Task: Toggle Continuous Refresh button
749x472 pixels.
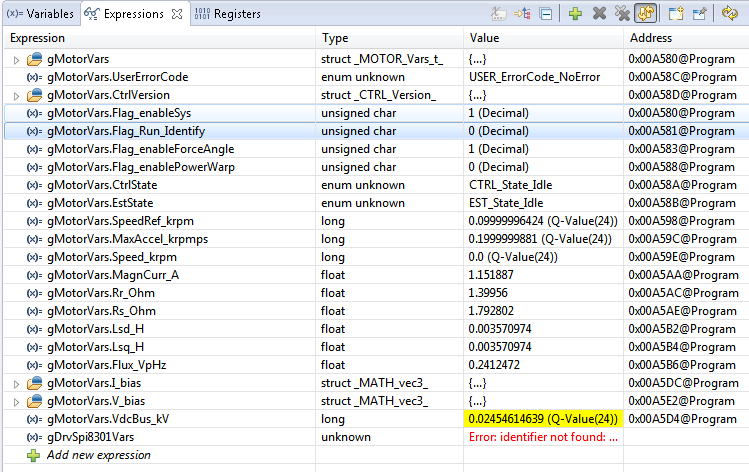Action: point(646,13)
